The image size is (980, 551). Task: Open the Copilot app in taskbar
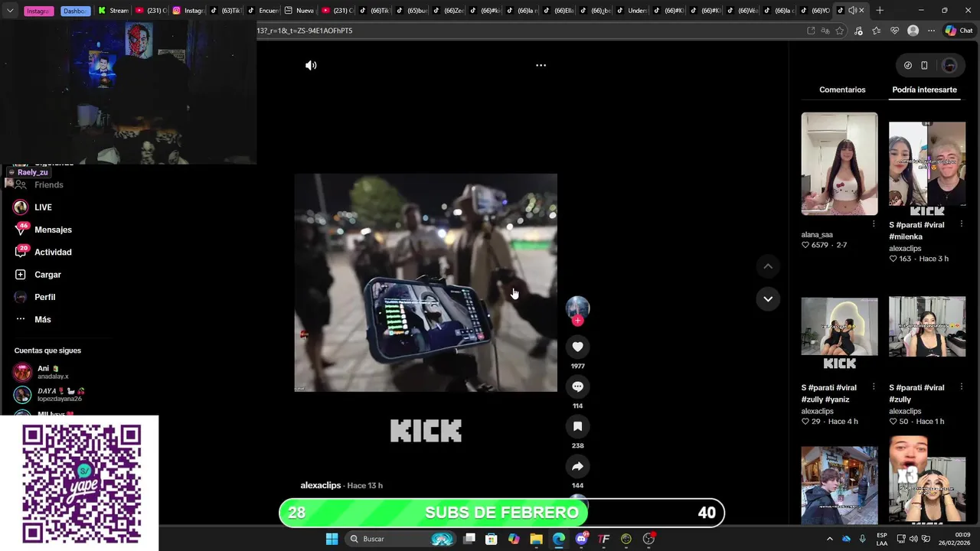pos(514,539)
